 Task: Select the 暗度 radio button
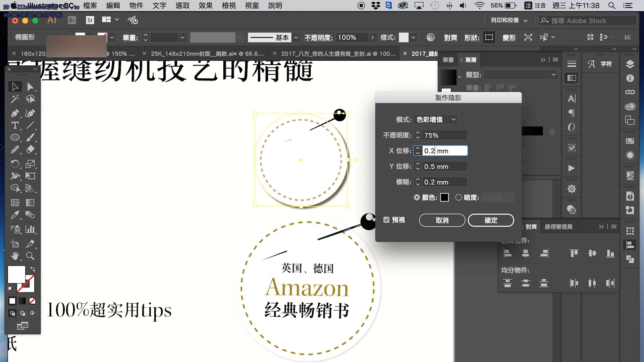point(459,197)
